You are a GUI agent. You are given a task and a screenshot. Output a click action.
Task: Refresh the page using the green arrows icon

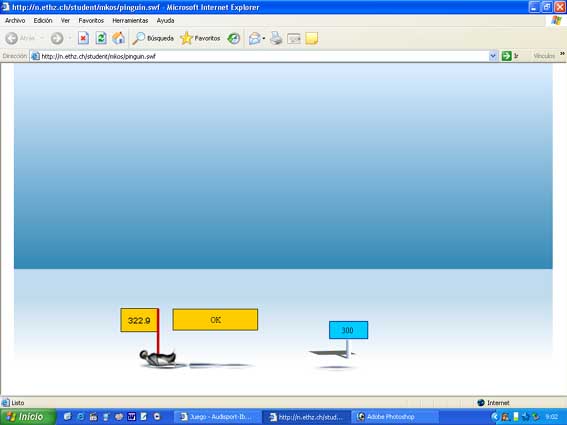101,38
